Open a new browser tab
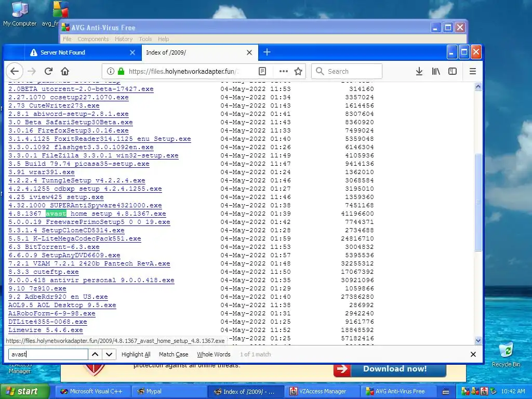Image resolution: width=532 pixels, height=399 pixels. point(267,52)
